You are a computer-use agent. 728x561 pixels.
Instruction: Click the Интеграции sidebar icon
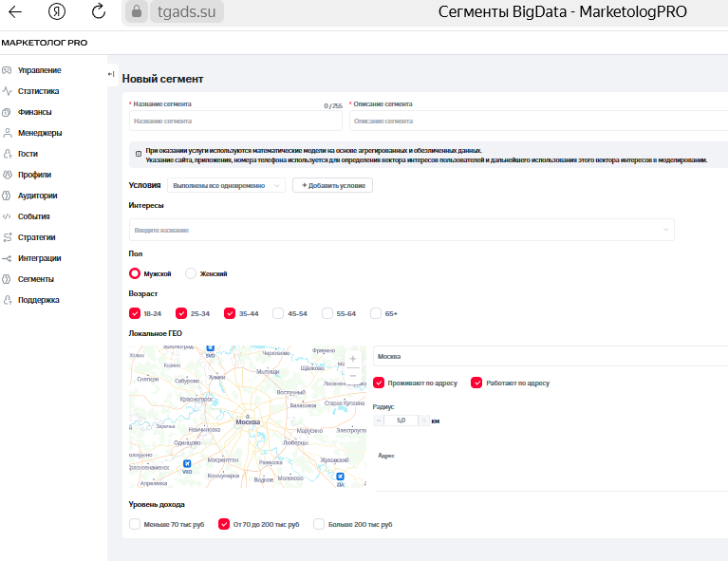(8, 258)
